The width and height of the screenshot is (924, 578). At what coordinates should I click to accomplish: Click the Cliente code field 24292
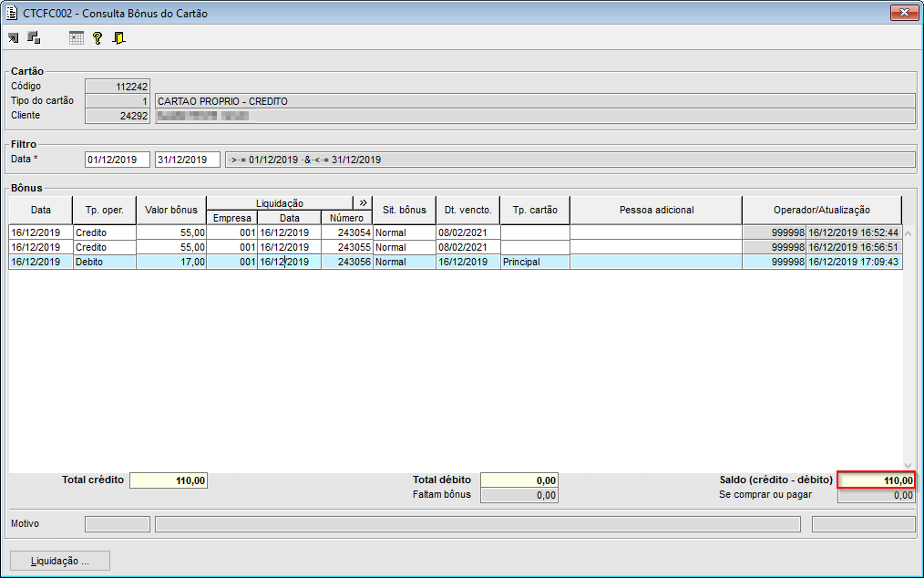click(118, 116)
